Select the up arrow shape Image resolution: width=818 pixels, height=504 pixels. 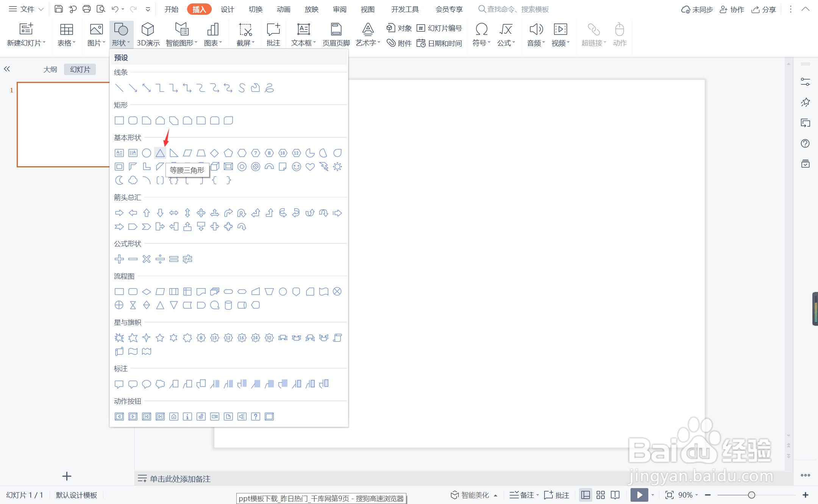pyautogui.click(x=147, y=213)
